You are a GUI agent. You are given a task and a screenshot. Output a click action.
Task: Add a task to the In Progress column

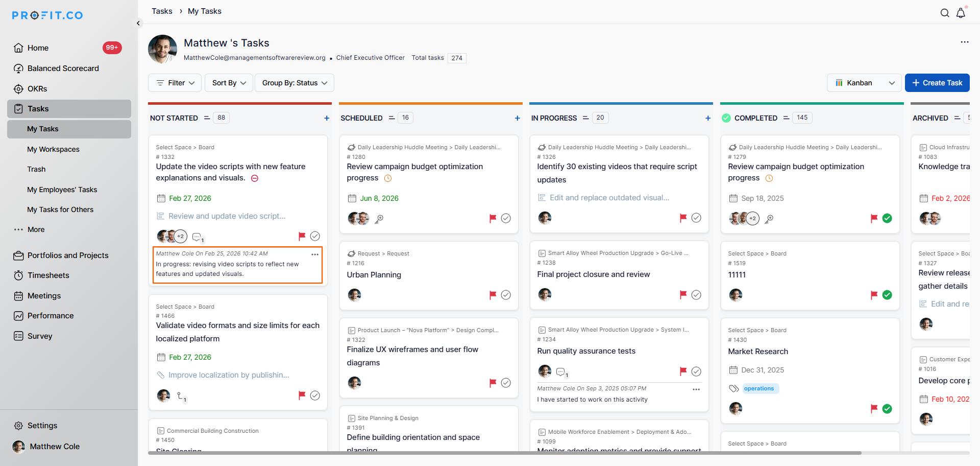pos(708,118)
